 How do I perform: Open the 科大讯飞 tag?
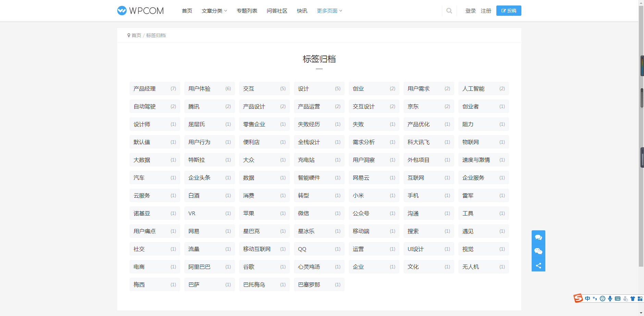click(429, 142)
